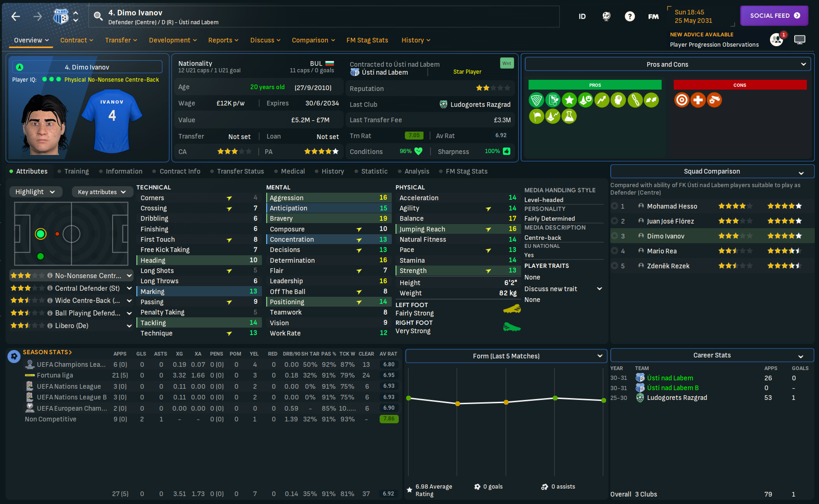Select the star pro icon
819x504 pixels.
[569, 100]
